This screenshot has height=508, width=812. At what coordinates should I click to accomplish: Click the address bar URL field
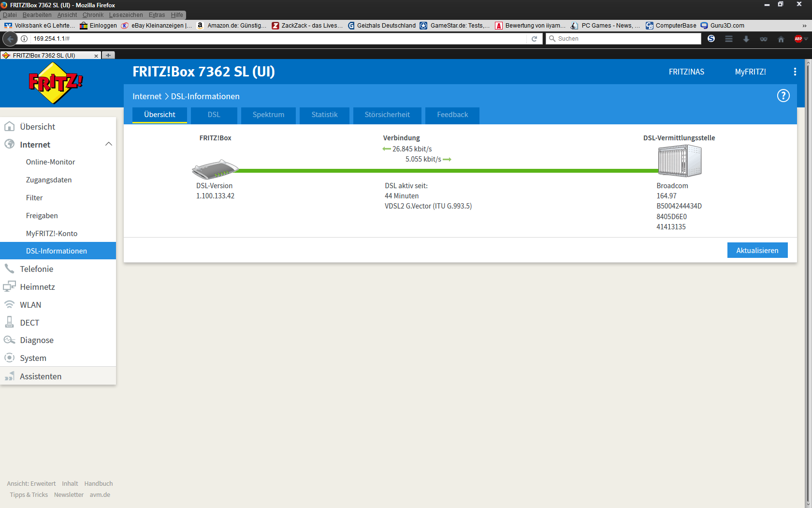pos(278,39)
